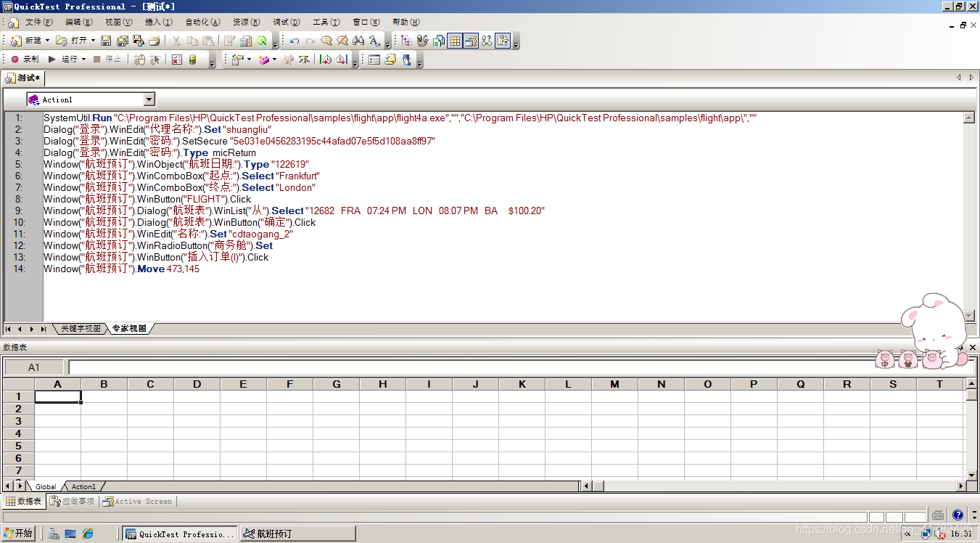Click the Redo arrow icon
The width and height of the screenshot is (980, 543).
click(310, 41)
